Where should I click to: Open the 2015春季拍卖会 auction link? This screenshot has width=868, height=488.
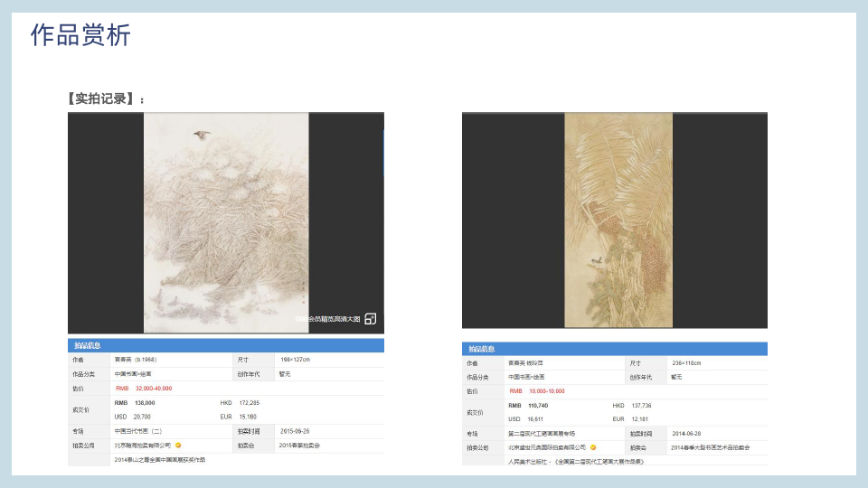coord(299,446)
